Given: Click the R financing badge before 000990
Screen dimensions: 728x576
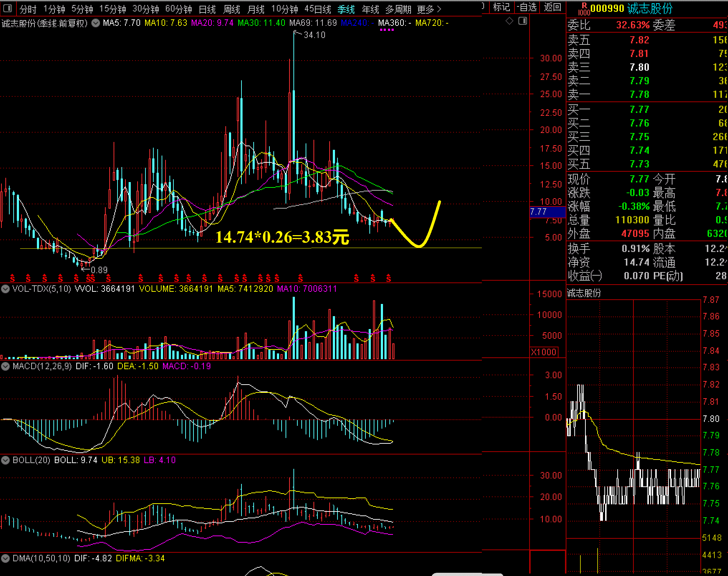Looking at the screenshot, I should (584, 9).
